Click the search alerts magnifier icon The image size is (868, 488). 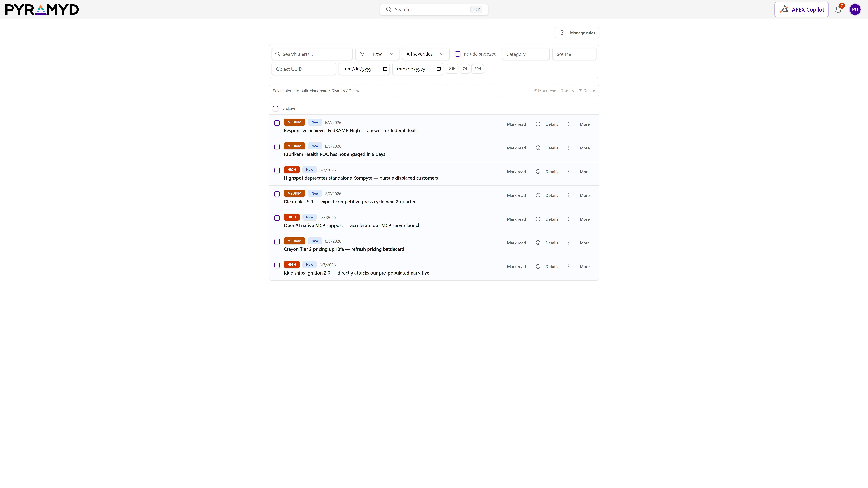coord(278,54)
